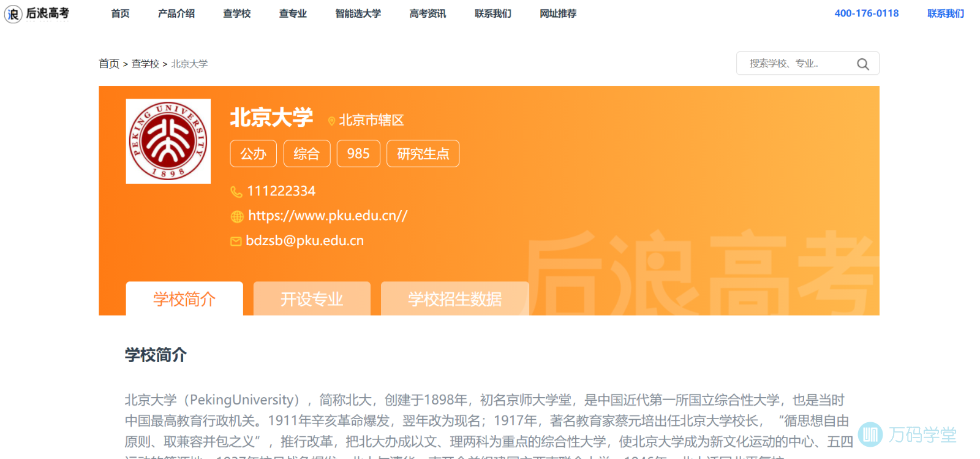Click the 公办 tag

(x=254, y=154)
